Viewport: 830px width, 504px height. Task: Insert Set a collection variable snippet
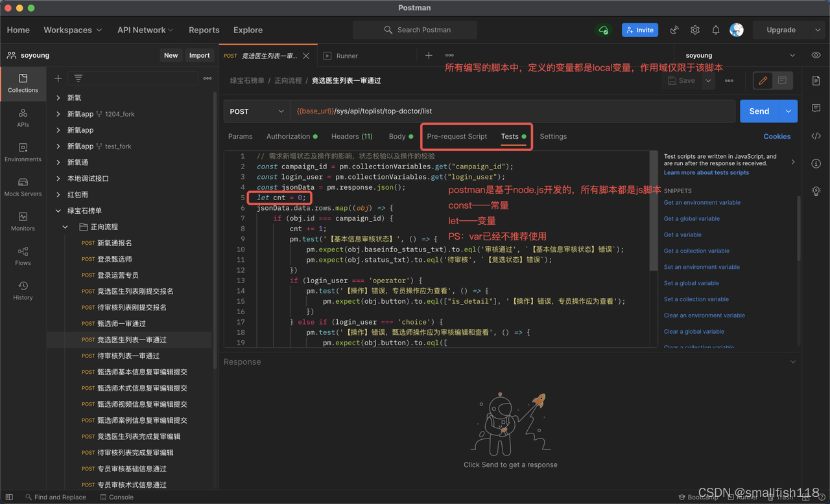tap(696, 299)
